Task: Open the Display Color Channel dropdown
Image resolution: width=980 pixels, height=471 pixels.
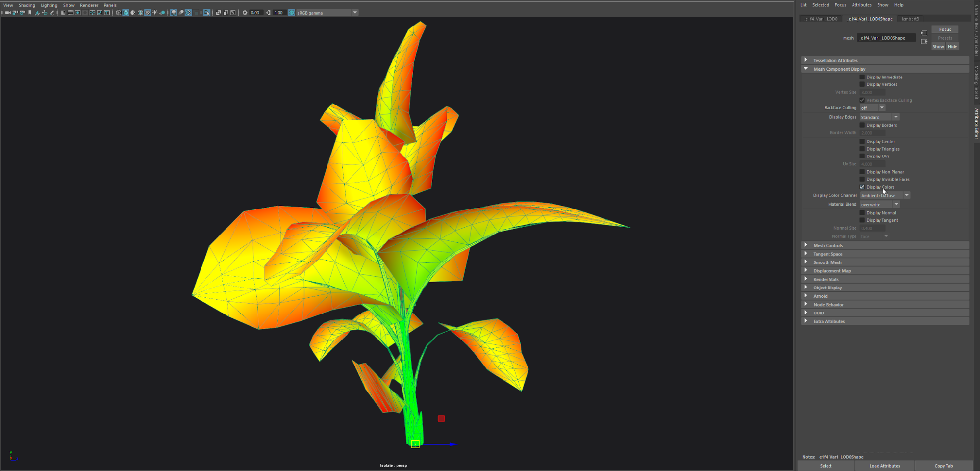Action: click(x=885, y=195)
